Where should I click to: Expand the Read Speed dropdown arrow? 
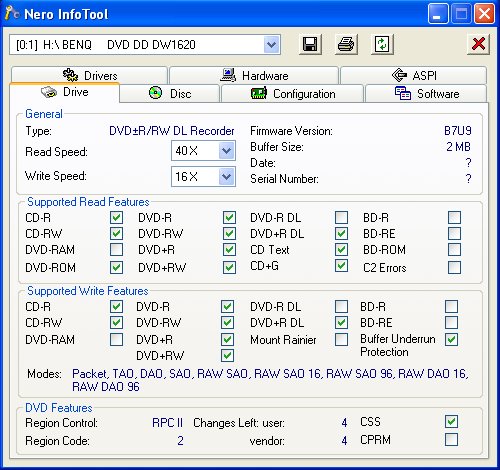pyautogui.click(x=227, y=151)
